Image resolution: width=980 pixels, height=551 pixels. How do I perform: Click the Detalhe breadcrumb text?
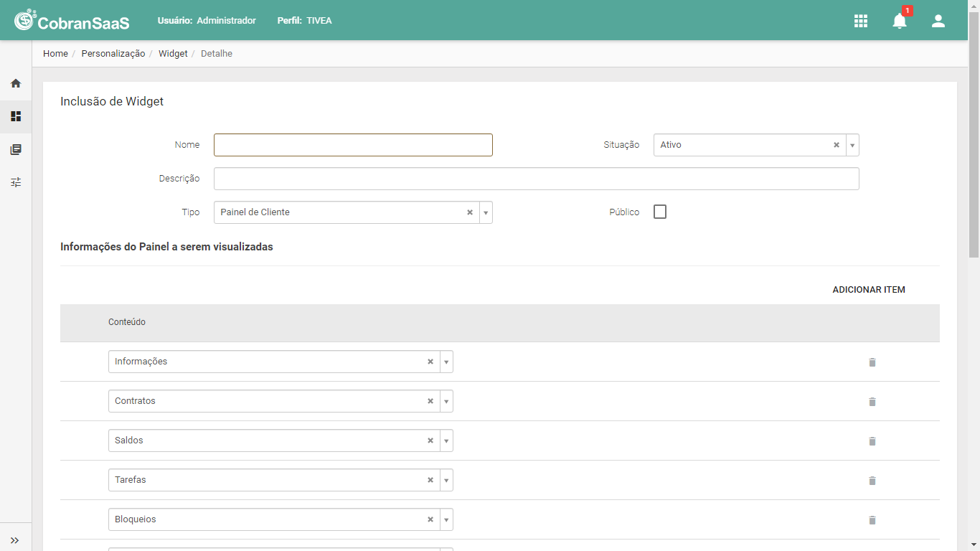tap(217, 54)
